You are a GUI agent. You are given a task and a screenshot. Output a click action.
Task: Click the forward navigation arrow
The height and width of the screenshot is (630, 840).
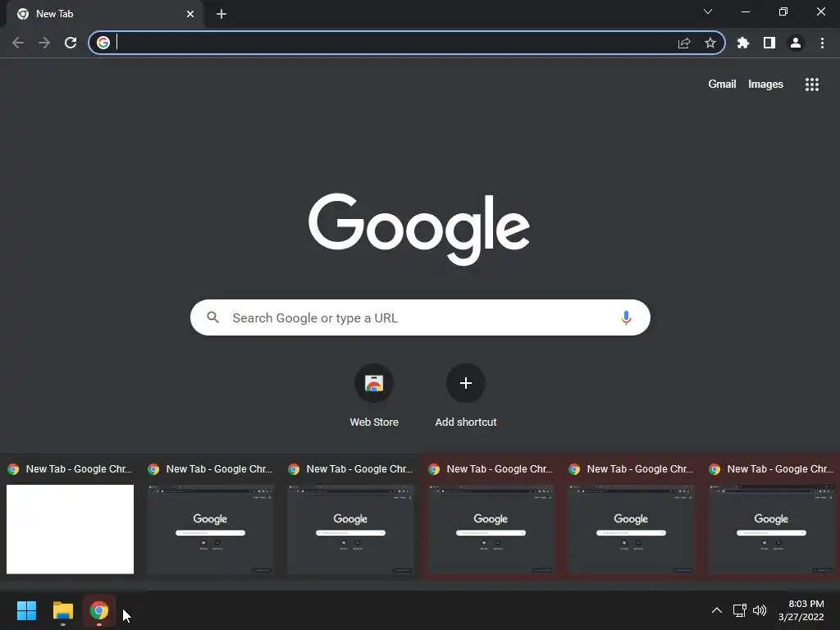tap(44, 43)
